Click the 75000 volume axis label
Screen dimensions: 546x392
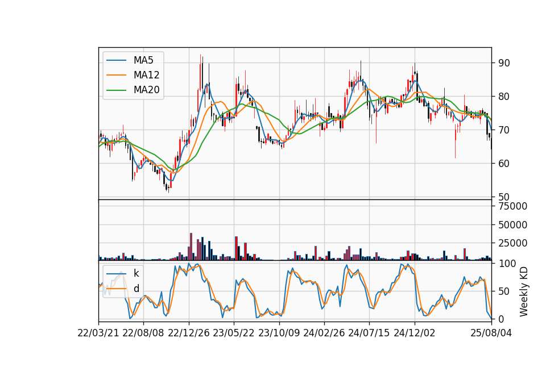[512, 206]
